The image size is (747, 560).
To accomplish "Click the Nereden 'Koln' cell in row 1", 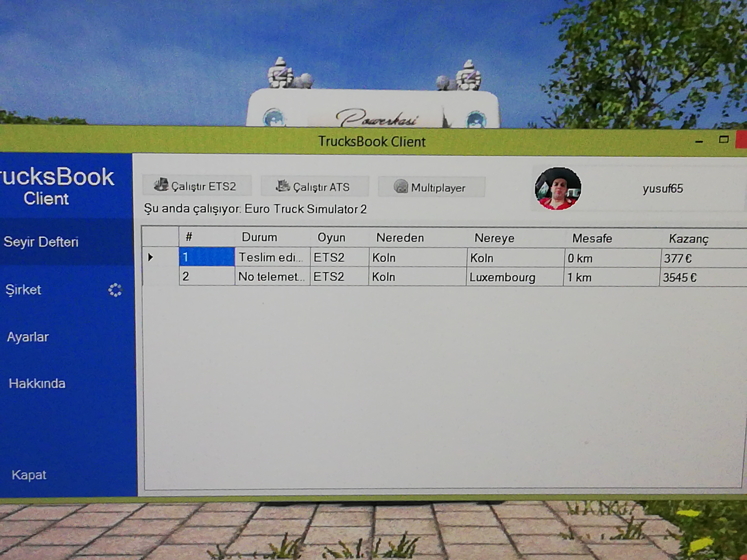I will pyautogui.click(x=418, y=258).
